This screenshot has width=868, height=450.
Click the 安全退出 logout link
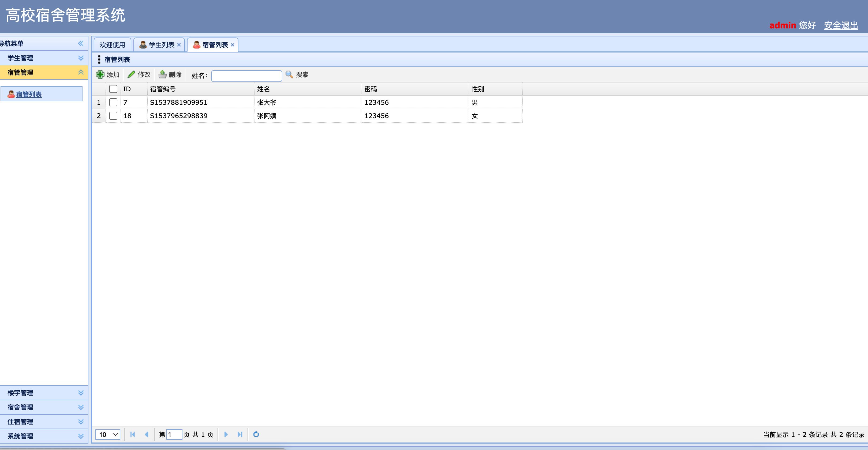(x=841, y=25)
